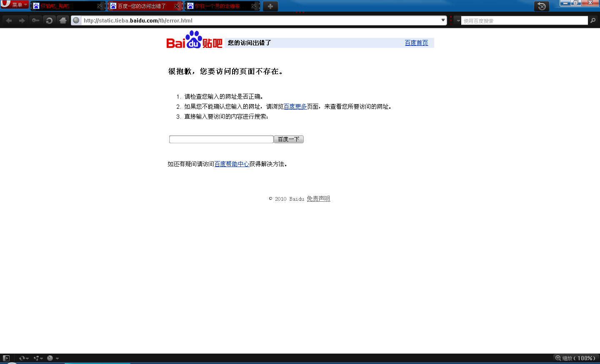
Task: Focus the address bar URL field
Action: [260, 20]
